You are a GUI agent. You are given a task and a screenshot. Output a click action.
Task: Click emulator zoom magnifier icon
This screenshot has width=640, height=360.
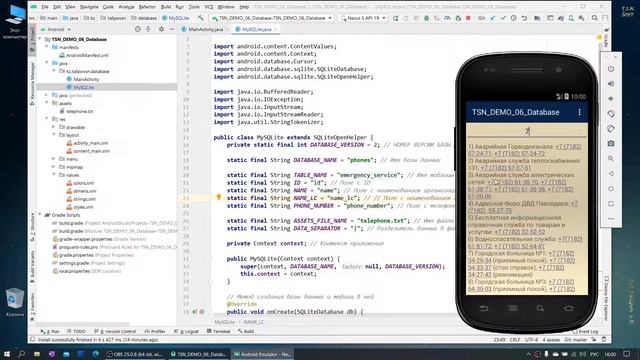611,158
